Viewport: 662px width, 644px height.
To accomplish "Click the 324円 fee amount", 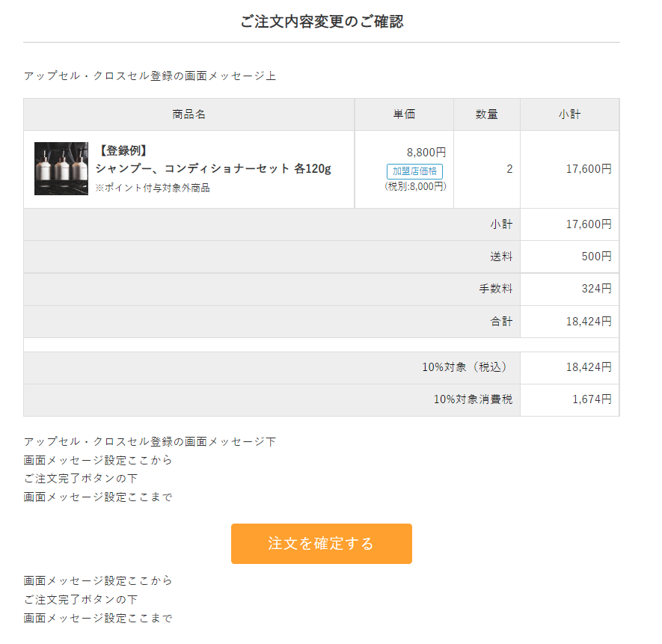I will pyautogui.click(x=596, y=289).
